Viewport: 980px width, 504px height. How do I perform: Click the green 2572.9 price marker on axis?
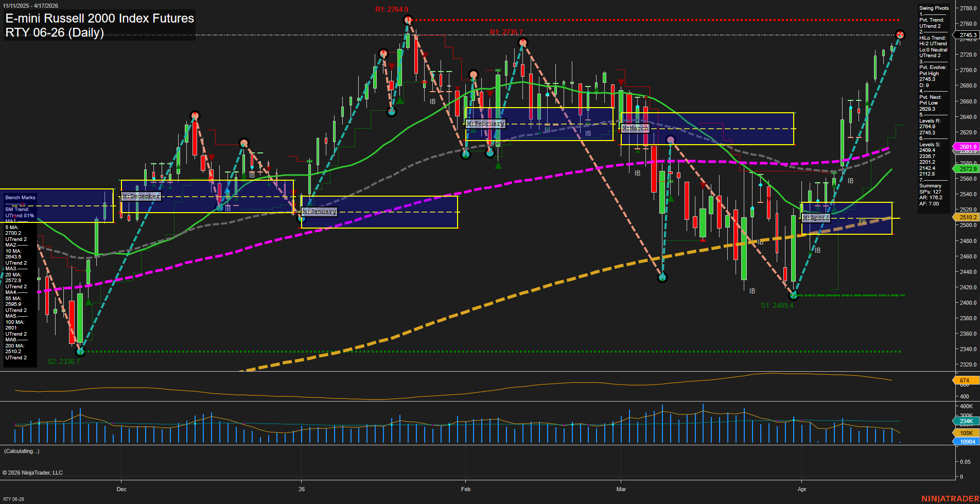click(x=967, y=169)
